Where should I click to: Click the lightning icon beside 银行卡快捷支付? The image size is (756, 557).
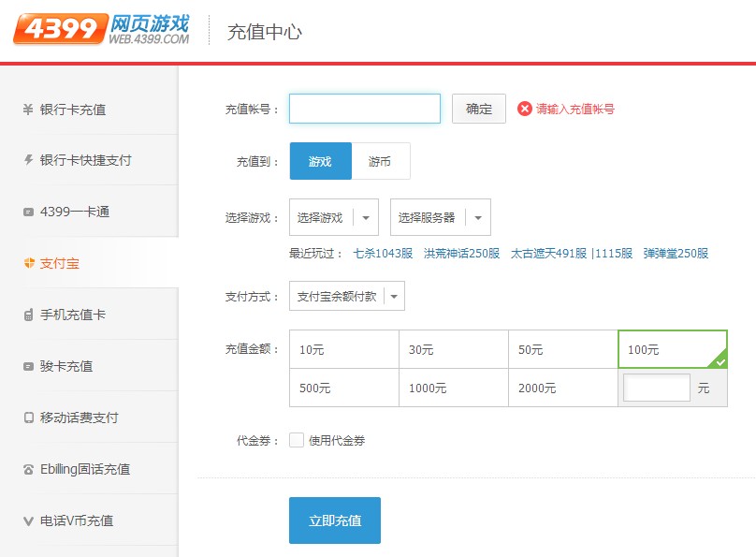coord(28,160)
